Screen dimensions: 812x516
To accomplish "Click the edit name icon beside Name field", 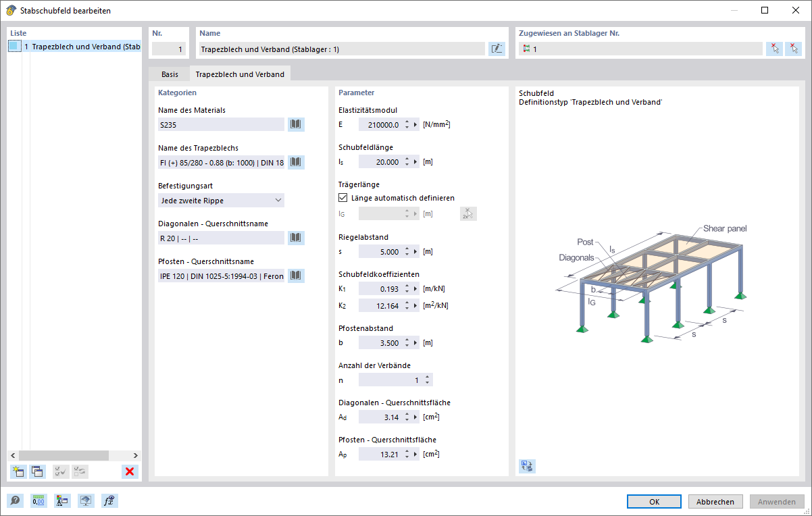I will click(497, 49).
